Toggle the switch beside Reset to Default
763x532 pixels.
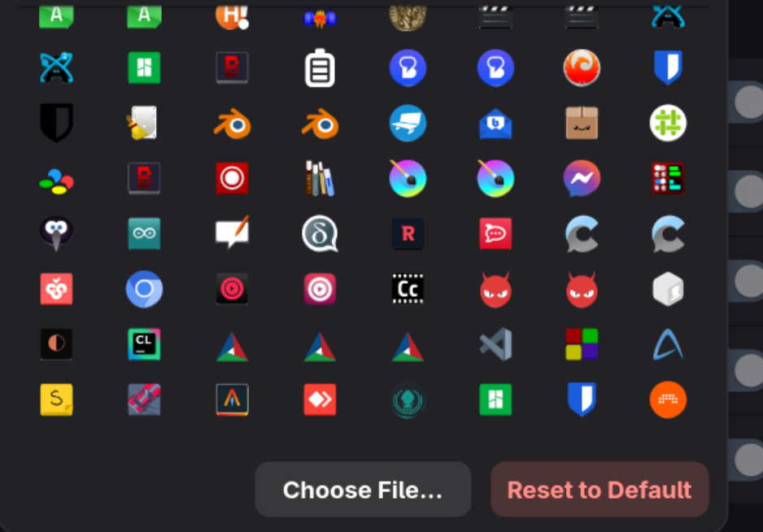tap(747, 460)
